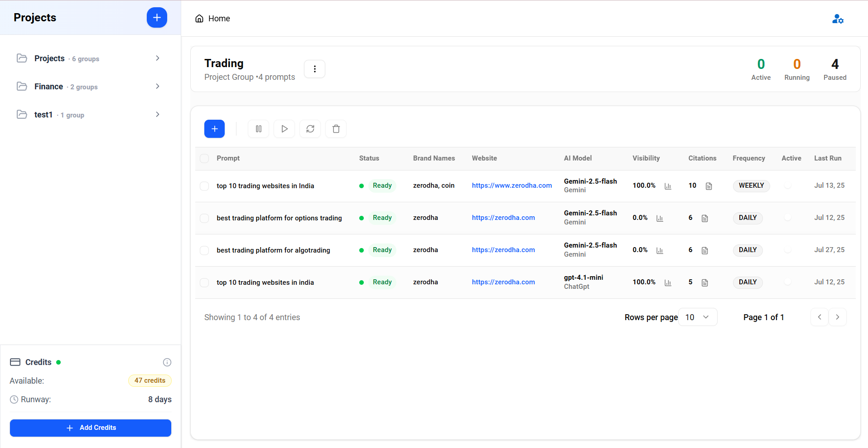Click the play/run prompts toolbar icon
The height and width of the screenshot is (448, 868).
tap(284, 129)
